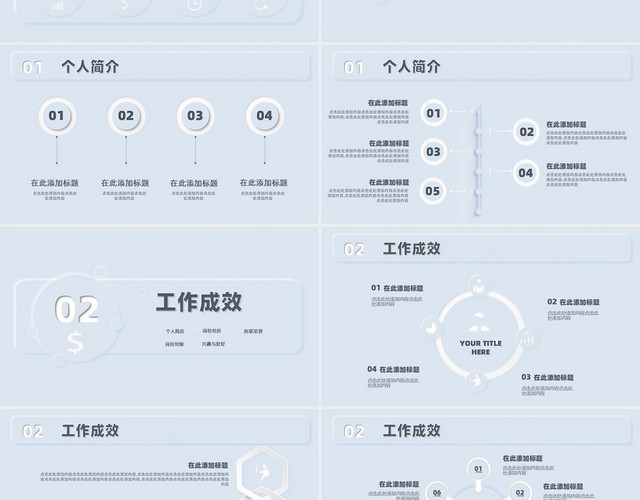Click YOUR TITLE HERE in the ring center

click(x=480, y=347)
